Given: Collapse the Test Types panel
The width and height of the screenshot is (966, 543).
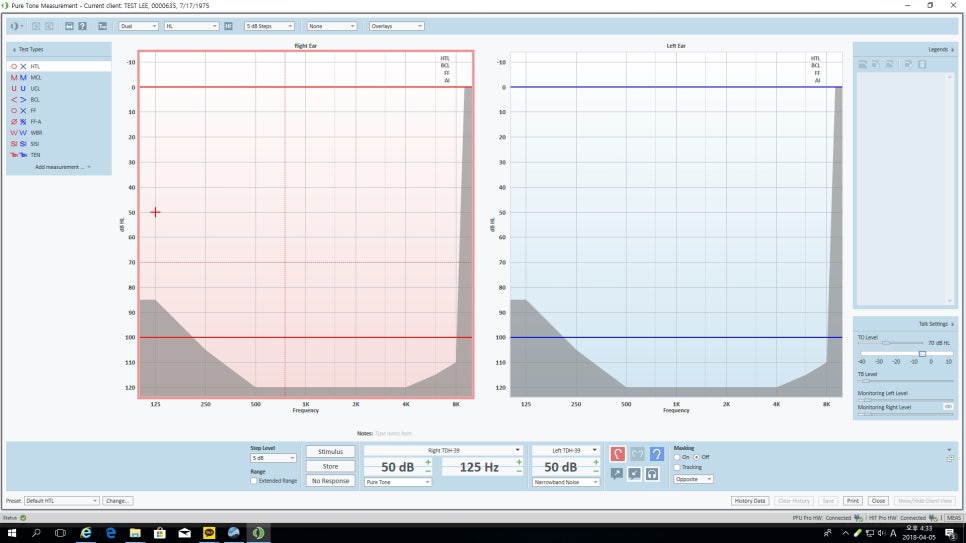Looking at the screenshot, I should (x=14, y=49).
